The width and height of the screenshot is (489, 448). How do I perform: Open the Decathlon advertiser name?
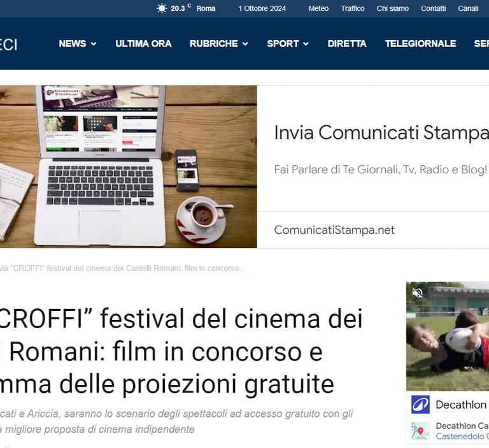(461, 405)
